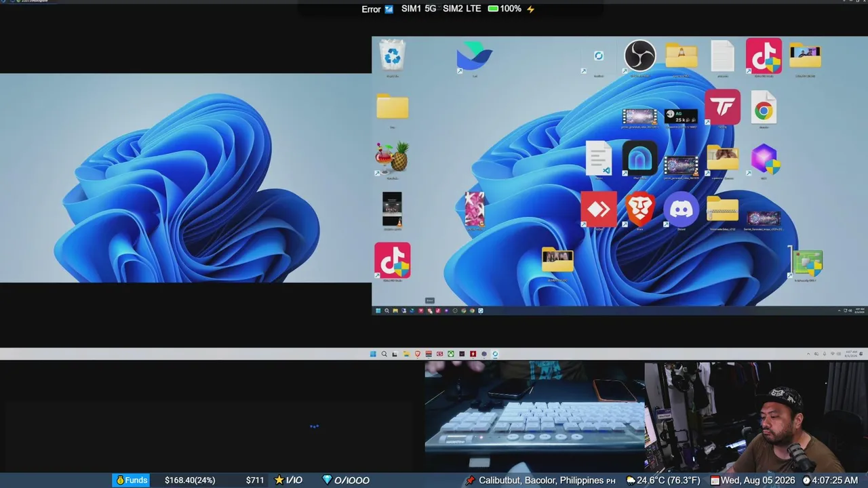Open the pink floral image file
This screenshot has height=488, width=868.
(x=474, y=209)
